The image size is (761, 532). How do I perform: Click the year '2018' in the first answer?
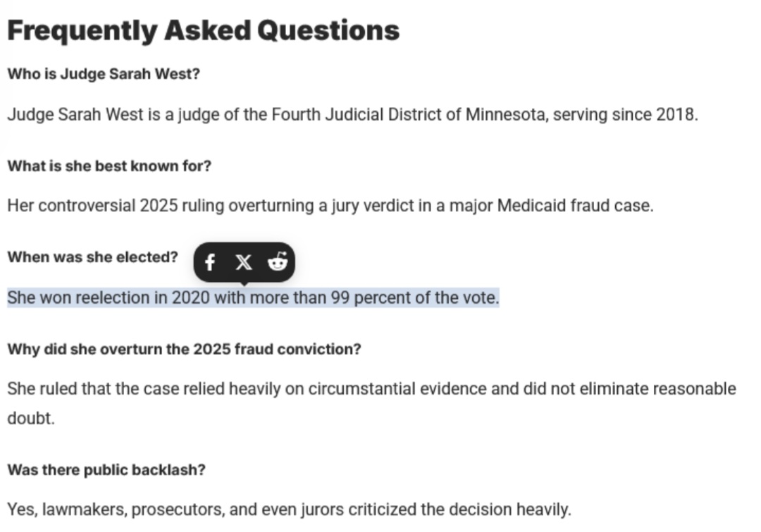676,115
